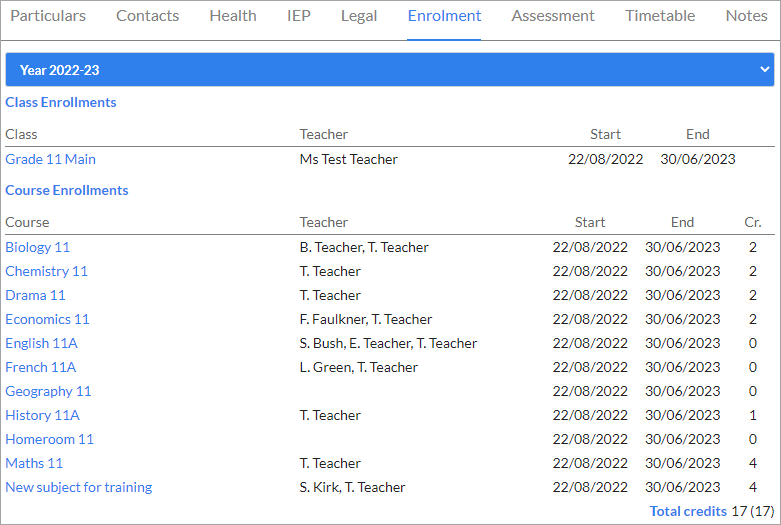Open the Health tab
The image size is (781, 525).
pyautogui.click(x=233, y=16)
